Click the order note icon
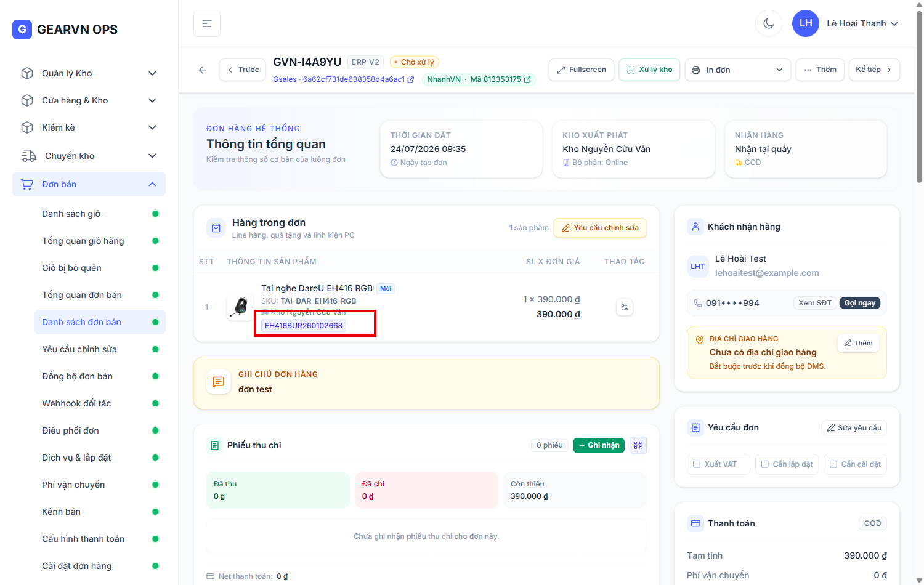The image size is (924, 585). (x=219, y=382)
